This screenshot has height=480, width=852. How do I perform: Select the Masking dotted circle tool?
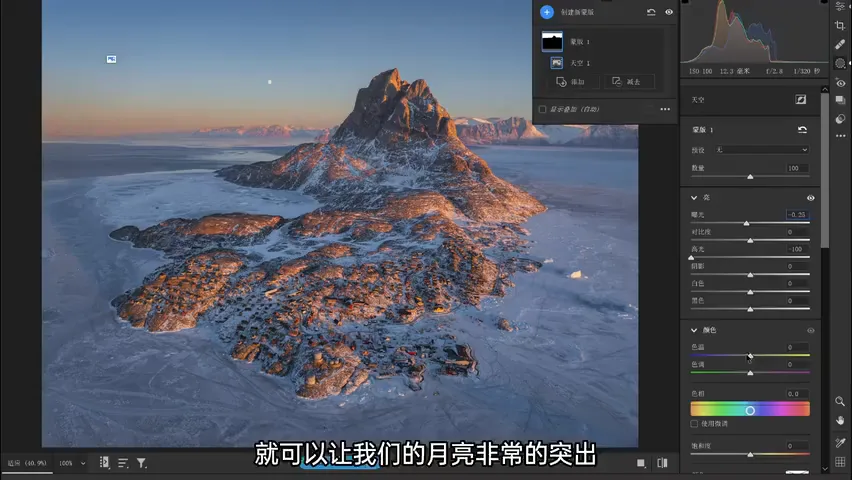click(x=840, y=63)
